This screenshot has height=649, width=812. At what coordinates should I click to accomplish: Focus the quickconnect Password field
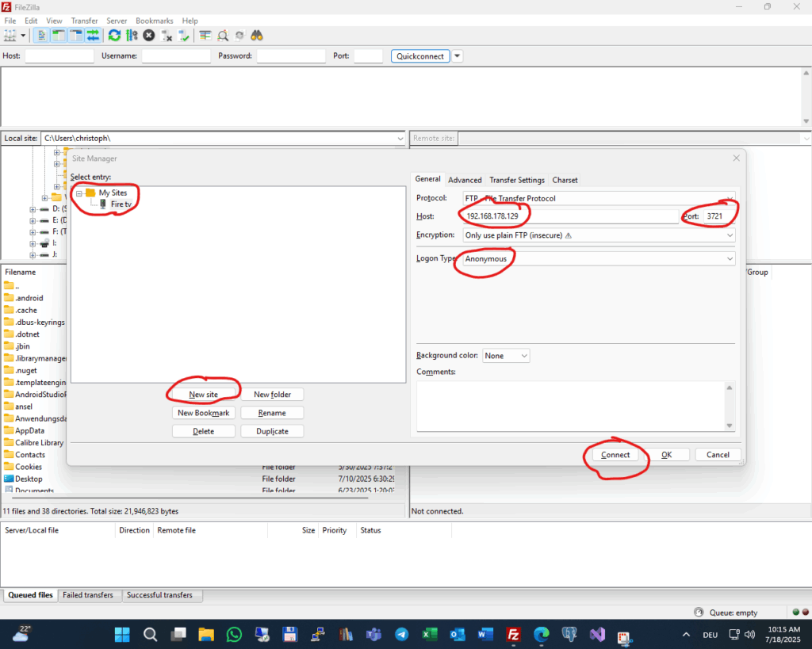[x=291, y=56]
